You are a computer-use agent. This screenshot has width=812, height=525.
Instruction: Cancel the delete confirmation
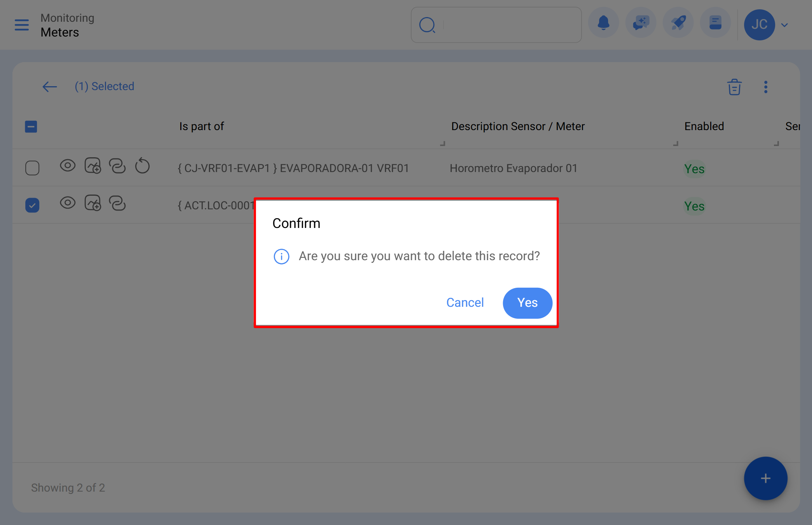[x=465, y=303]
